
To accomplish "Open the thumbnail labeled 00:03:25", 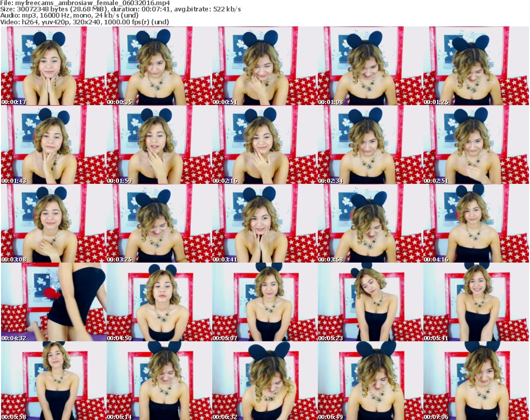I will (x=158, y=224).
